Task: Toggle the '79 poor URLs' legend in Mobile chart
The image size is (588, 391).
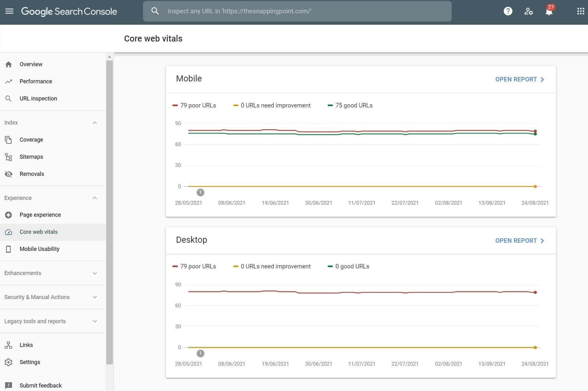Action: tap(194, 105)
